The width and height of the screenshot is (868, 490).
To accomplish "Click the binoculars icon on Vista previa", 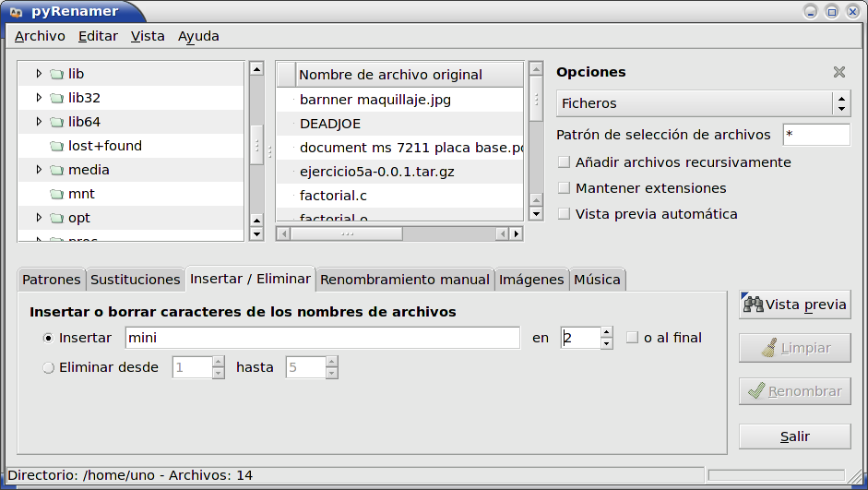I will coord(753,304).
